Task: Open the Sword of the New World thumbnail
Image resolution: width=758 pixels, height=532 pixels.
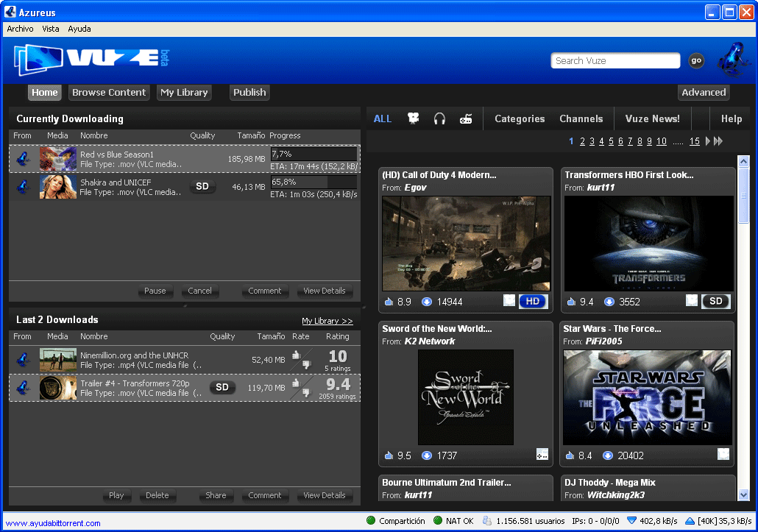Action: [x=466, y=397]
